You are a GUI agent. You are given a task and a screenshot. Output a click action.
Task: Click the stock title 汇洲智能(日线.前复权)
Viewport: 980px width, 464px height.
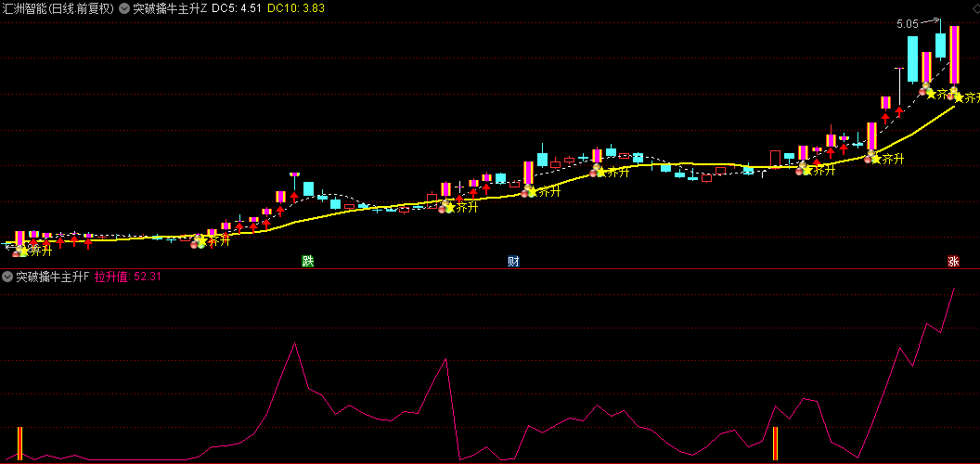click(58, 8)
